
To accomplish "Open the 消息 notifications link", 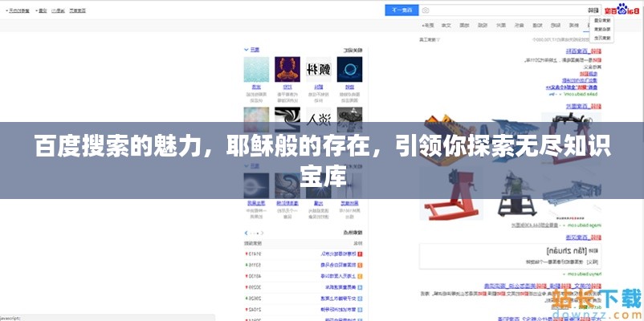I will 60,10.
